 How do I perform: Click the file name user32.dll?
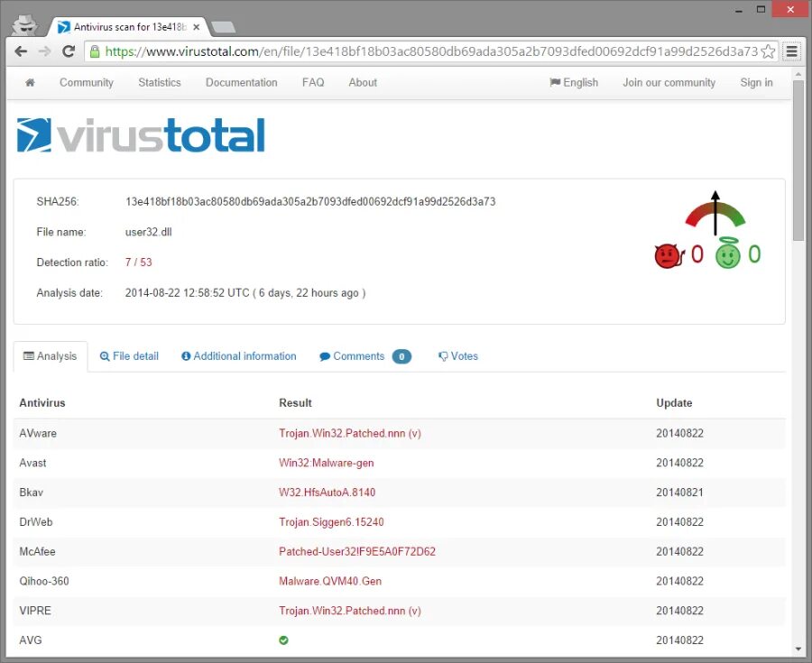(149, 232)
